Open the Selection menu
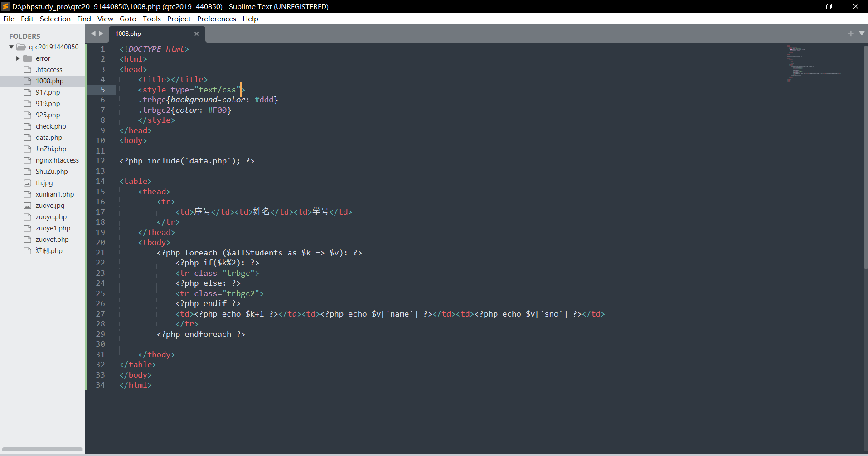This screenshot has height=456, width=868. point(55,19)
